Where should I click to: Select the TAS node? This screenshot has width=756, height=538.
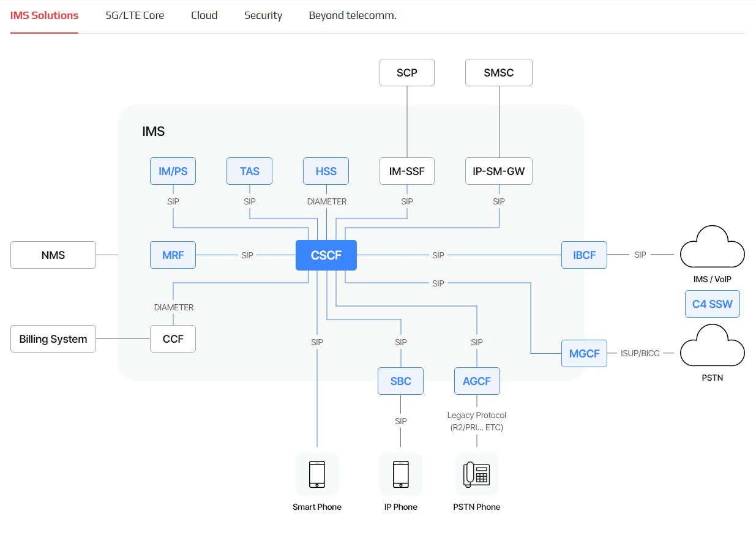(249, 171)
